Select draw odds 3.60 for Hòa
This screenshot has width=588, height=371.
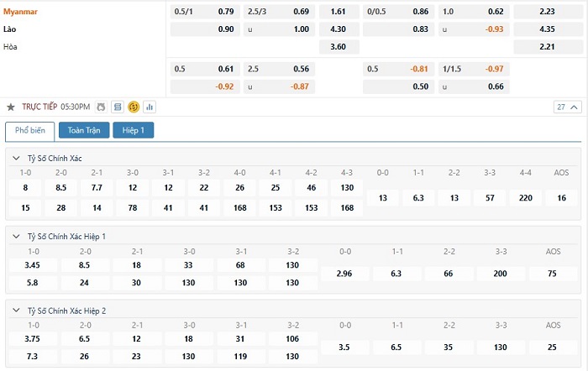(x=339, y=47)
